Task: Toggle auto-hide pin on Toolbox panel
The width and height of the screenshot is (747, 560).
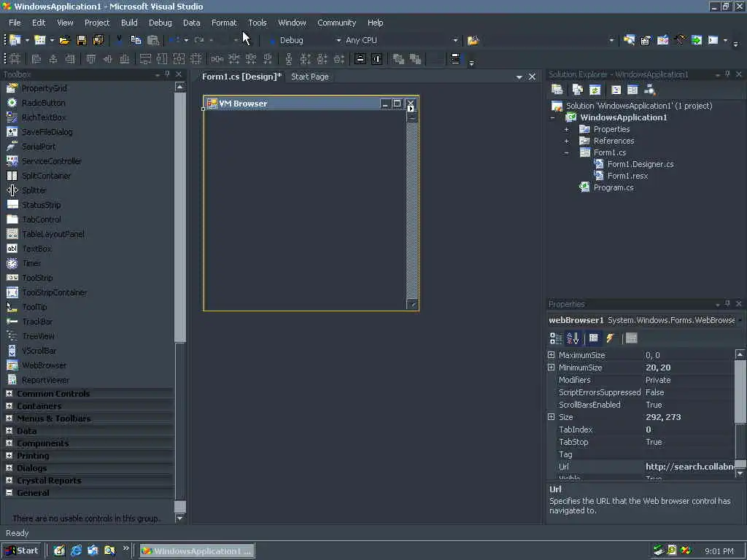Action: pos(167,74)
